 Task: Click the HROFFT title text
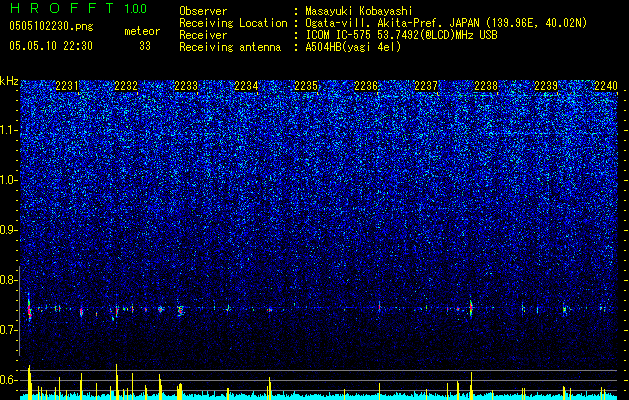click(x=62, y=8)
